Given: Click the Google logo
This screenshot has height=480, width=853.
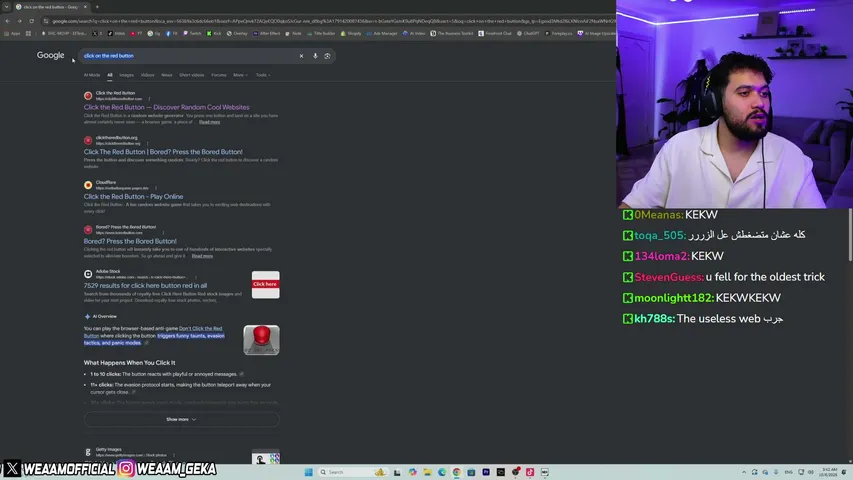Looking at the screenshot, I should click(x=51, y=56).
